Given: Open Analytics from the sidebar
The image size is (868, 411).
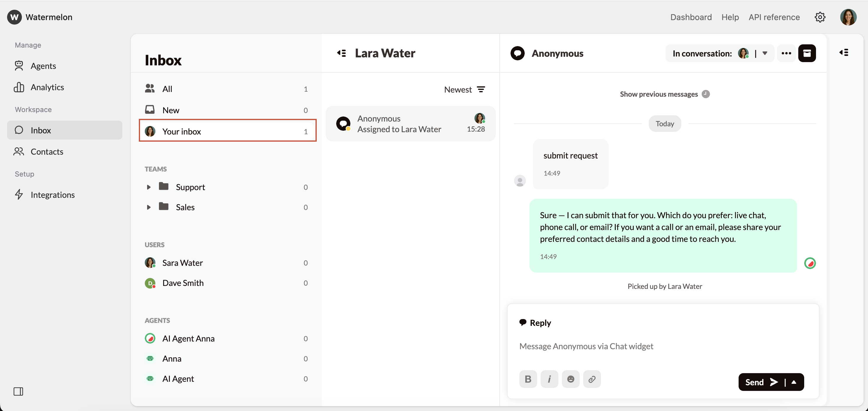Looking at the screenshot, I should click(x=47, y=87).
